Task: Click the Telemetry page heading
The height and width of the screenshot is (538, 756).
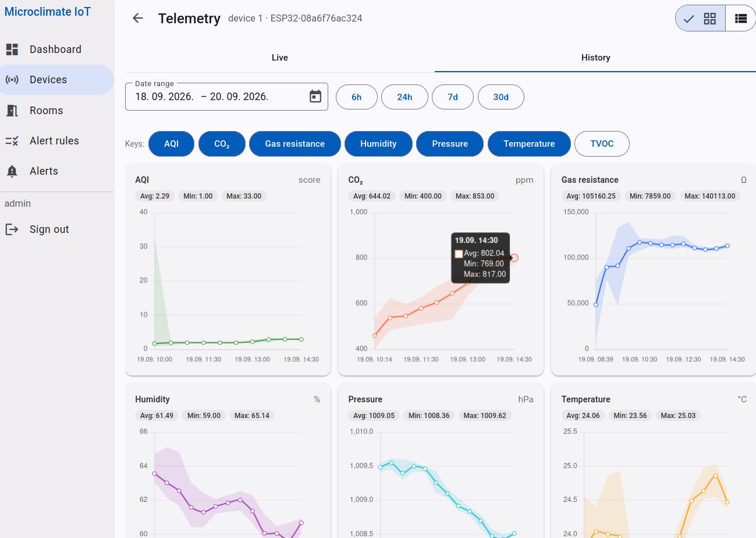Action: point(189,19)
